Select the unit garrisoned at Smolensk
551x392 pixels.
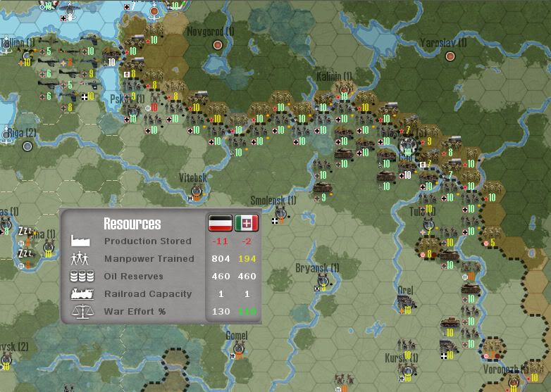coord(280,213)
